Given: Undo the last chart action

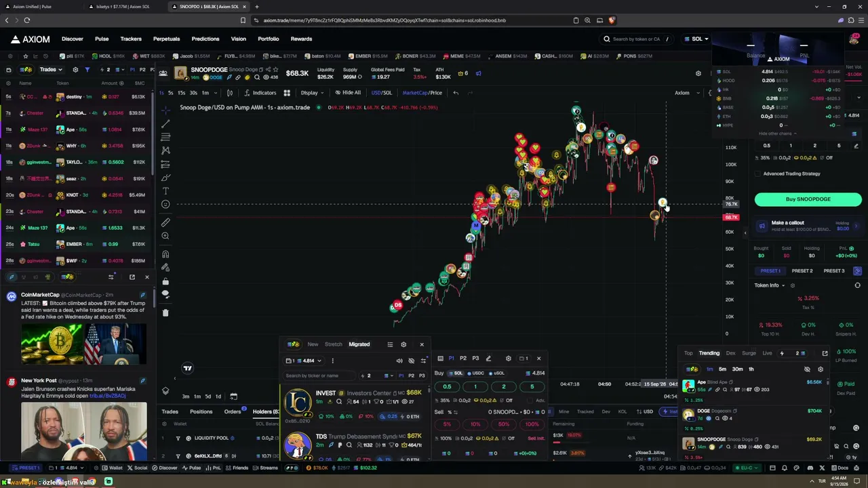Looking at the screenshot, I should 456,93.
